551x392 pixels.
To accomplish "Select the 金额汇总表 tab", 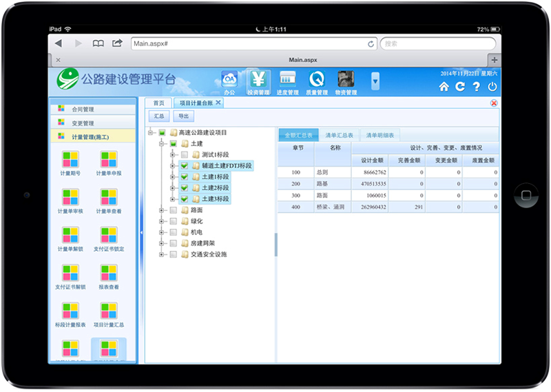I will pyautogui.click(x=298, y=135).
